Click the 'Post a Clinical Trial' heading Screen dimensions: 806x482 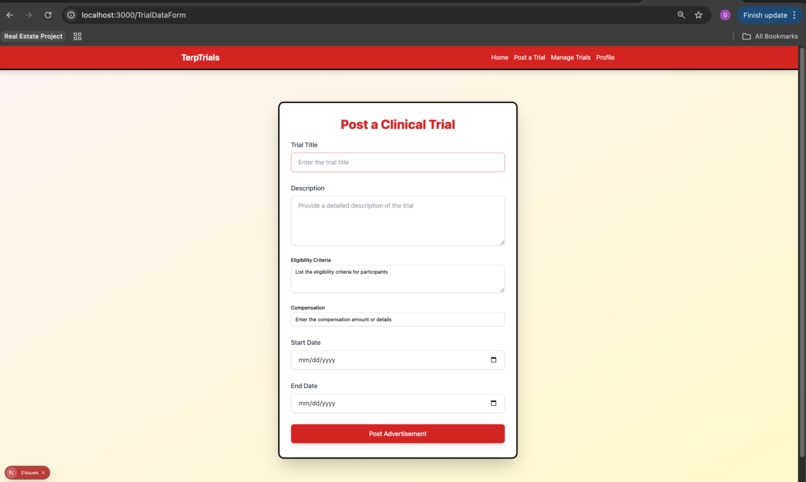click(398, 124)
